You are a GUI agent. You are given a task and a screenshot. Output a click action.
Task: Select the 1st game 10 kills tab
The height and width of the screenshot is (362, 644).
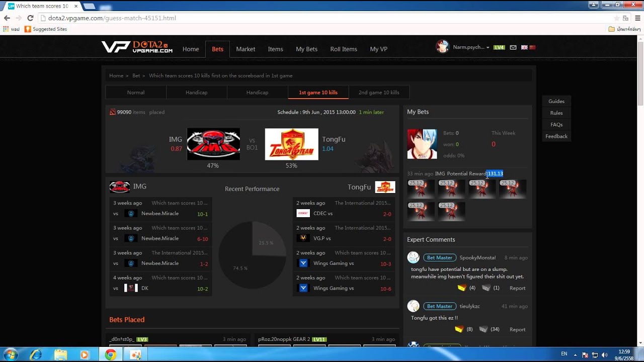pos(318,93)
